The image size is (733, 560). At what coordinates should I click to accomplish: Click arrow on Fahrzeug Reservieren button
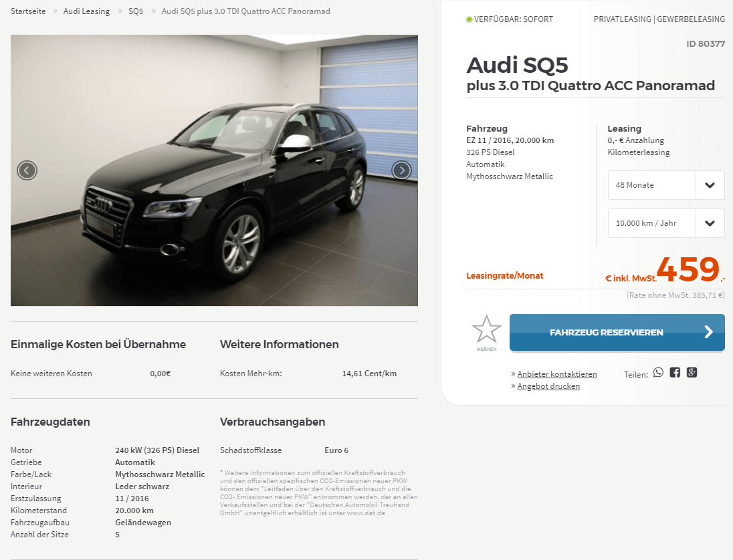(709, 332)
